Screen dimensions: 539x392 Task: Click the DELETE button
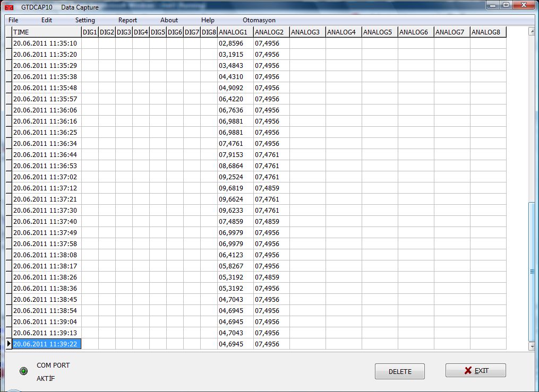(400, 371)
